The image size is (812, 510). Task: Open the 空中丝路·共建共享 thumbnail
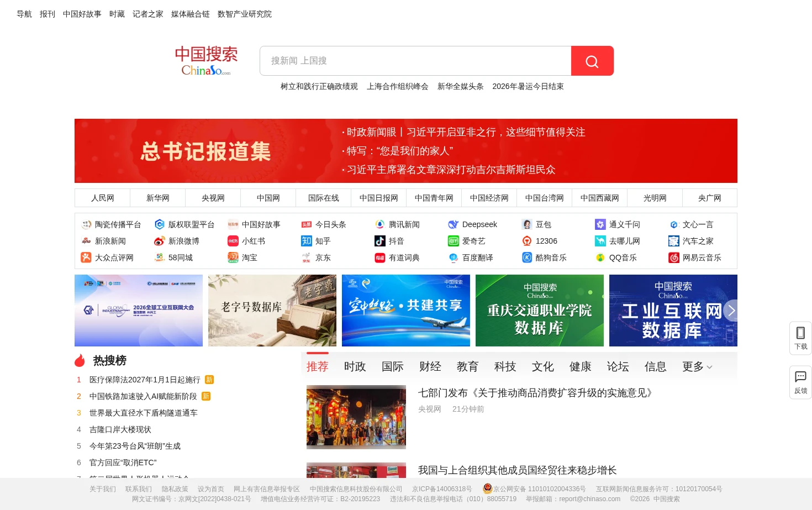tap(406, 311)
